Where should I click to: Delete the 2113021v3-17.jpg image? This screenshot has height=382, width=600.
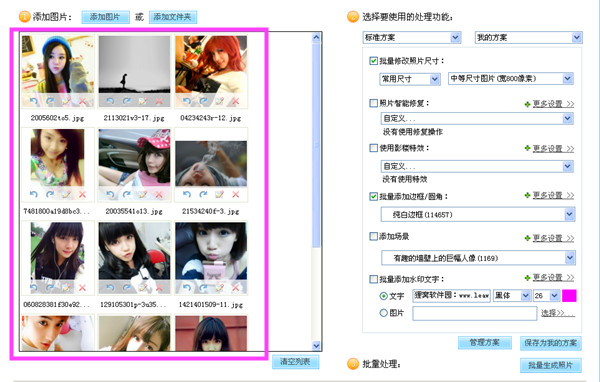pyautogui.click(x=159, y=101)
